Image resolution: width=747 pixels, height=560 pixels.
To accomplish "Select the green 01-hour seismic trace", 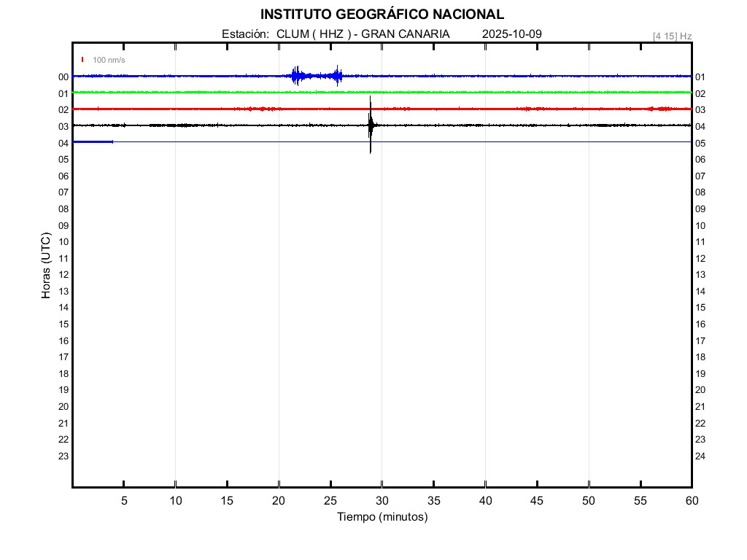I will pyautogui.click(x=382, y=93).
